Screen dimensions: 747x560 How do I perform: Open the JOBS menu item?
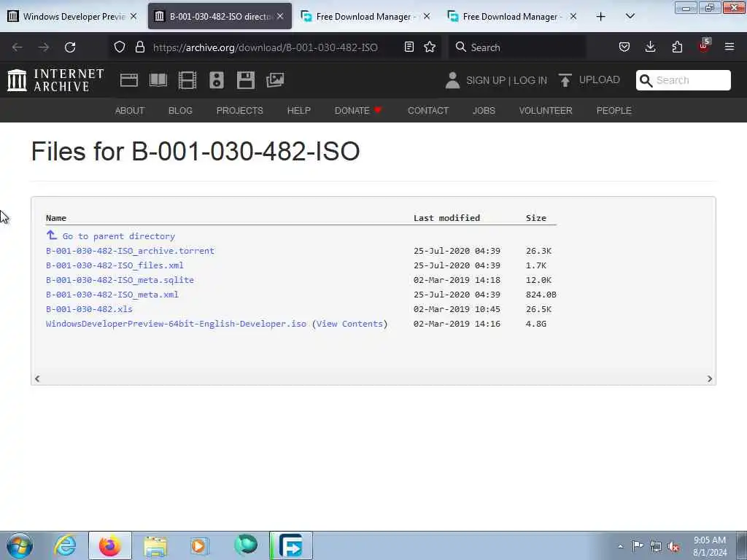[484, 111]
